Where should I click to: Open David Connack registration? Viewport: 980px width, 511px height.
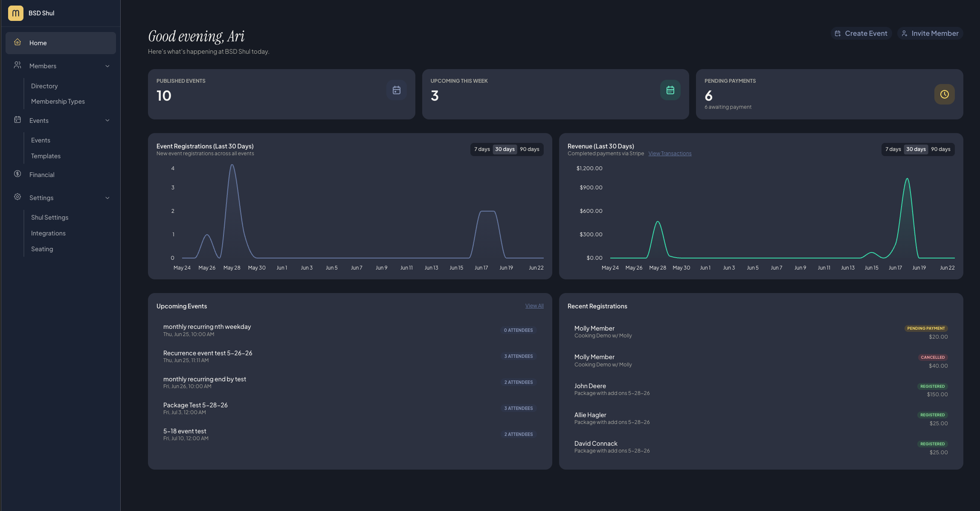tap(761, 447)
